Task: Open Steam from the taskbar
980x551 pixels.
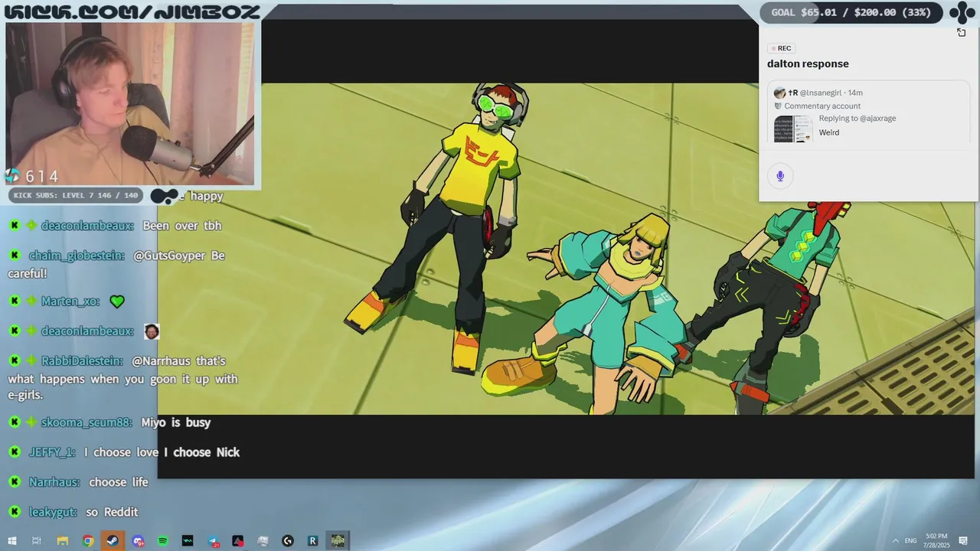Action: tap(113, 541)
